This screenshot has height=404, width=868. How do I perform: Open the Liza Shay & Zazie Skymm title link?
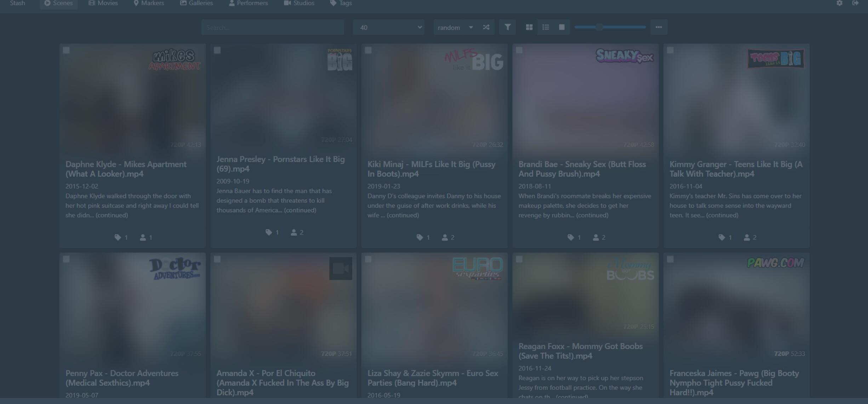pos(433,378)
